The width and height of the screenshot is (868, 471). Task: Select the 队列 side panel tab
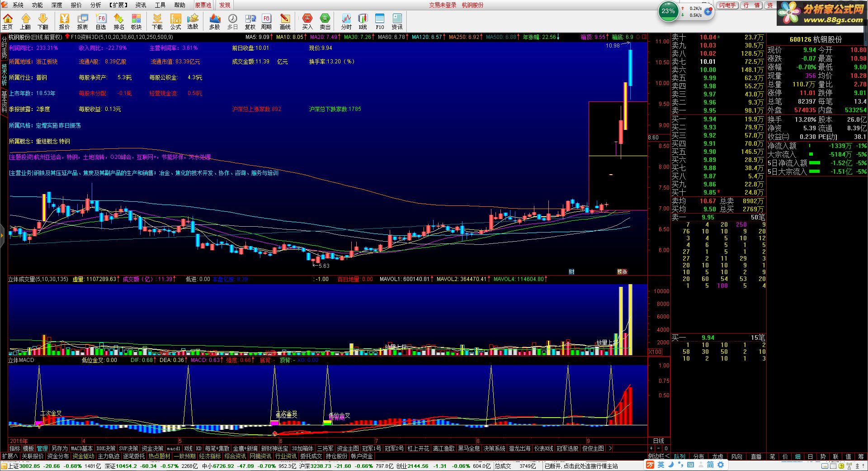pos(679,457)
